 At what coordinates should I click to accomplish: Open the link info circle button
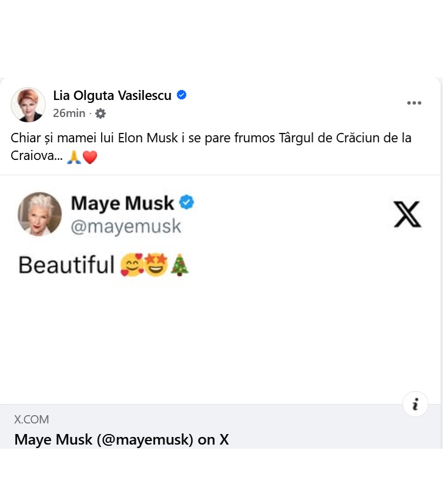click(415, 404)
